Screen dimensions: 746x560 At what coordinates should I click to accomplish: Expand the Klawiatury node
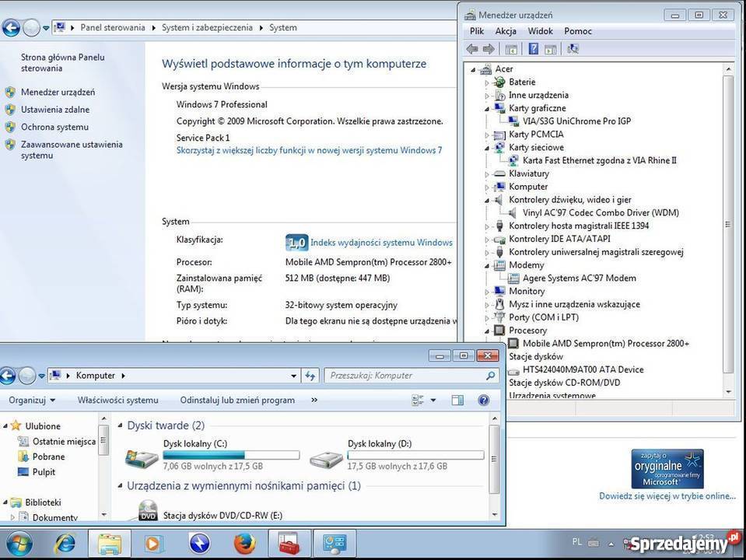pos(487,174)
